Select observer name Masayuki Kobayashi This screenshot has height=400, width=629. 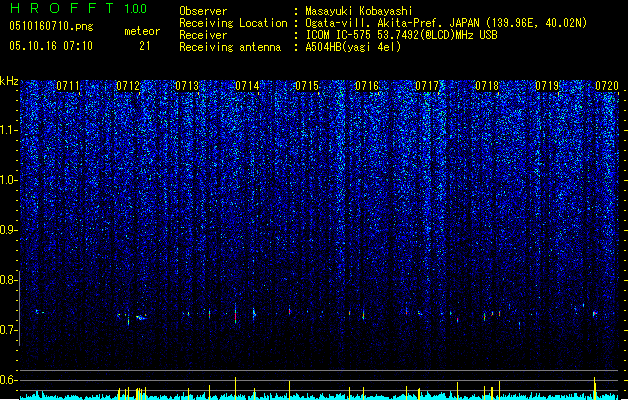[x=359, y=11]
